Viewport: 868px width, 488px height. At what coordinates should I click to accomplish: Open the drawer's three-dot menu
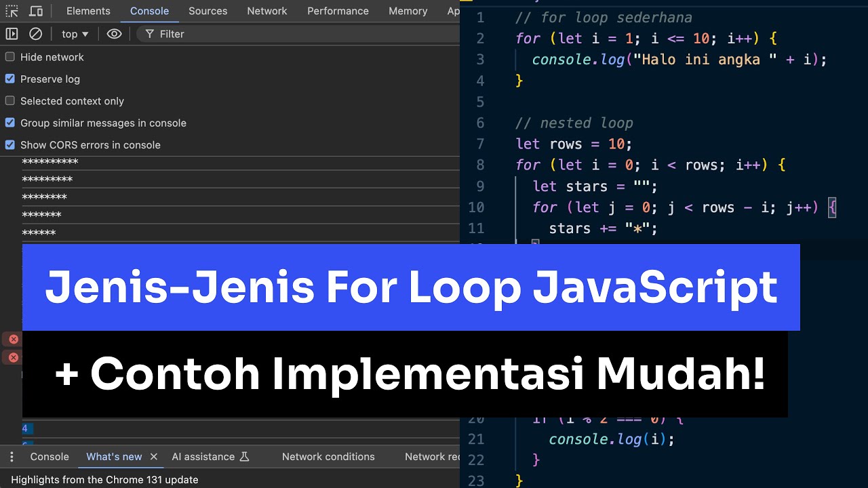pyautogui.click(x=12, y=457)
